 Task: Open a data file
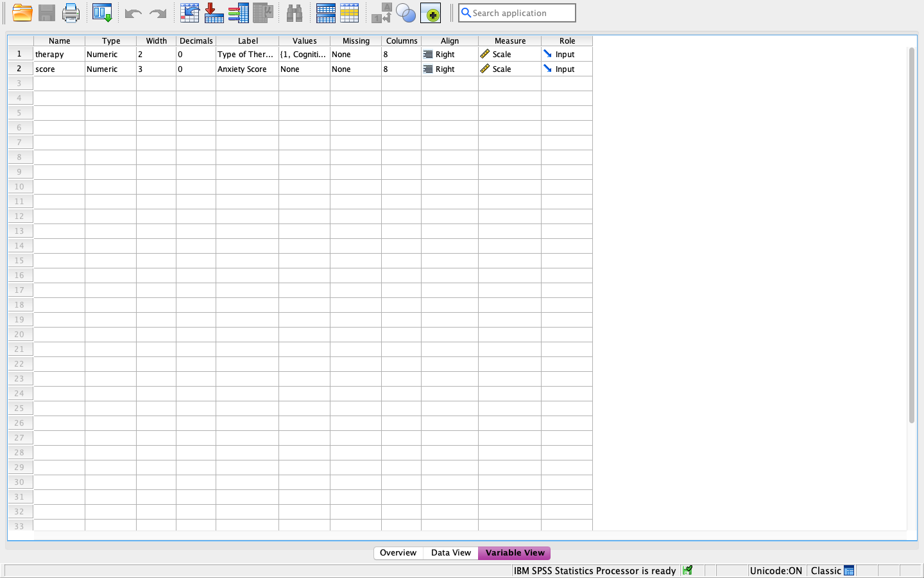20,13
